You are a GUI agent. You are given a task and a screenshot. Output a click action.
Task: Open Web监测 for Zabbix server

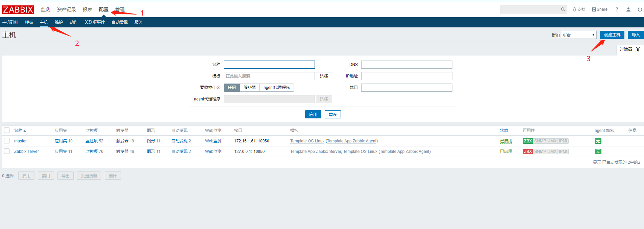pyautogui.click(x=213, y=152)
